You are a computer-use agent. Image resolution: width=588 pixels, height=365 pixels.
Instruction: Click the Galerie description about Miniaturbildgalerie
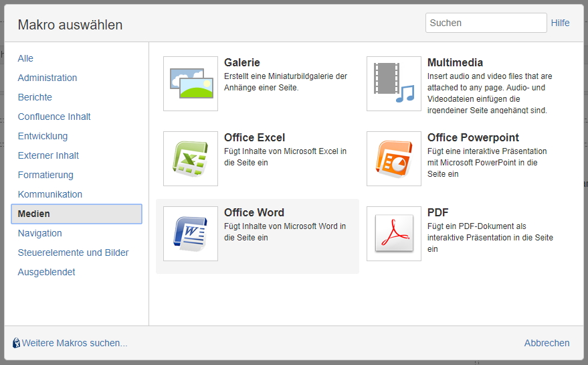286,82
